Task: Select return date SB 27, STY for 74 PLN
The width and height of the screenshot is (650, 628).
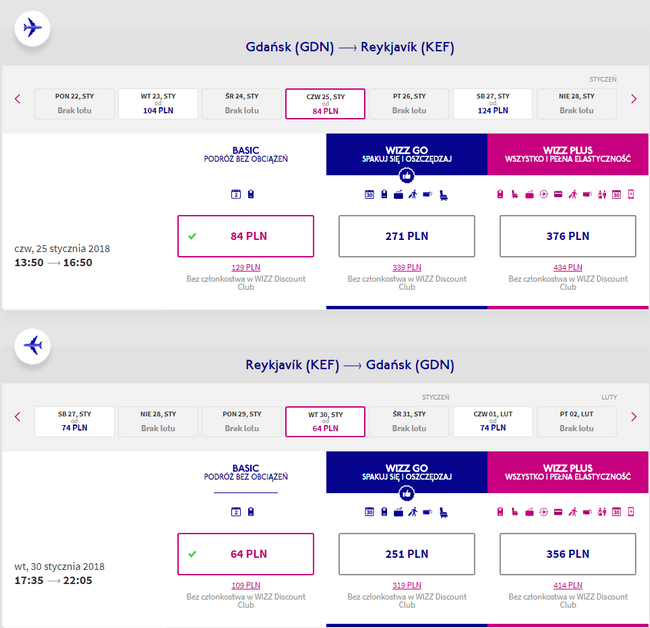Action: [x=74, y=422]
